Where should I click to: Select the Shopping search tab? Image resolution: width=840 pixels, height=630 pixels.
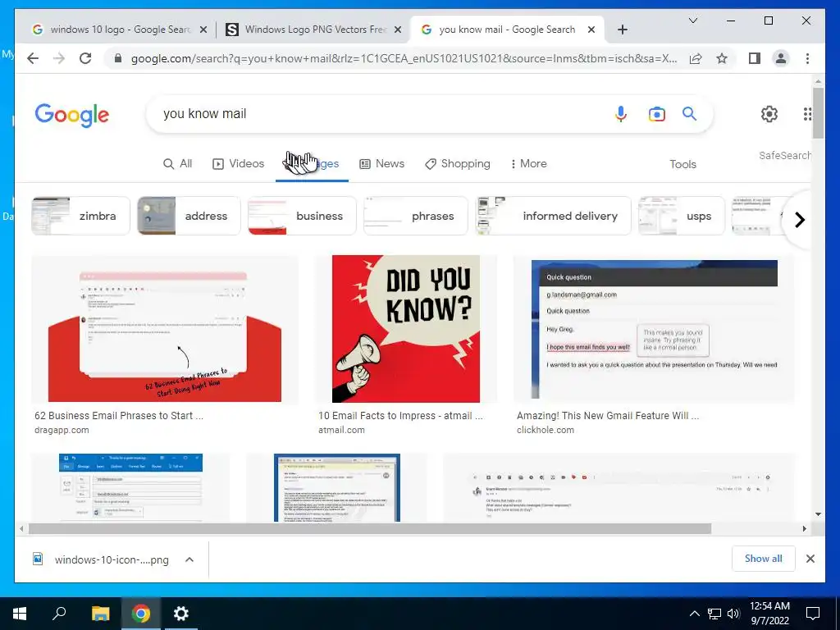pos(458,163)
